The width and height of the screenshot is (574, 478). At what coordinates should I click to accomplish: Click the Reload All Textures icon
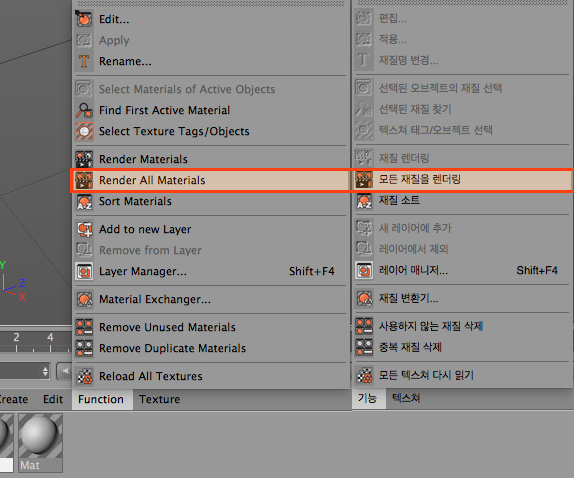pyautogui.click(x=84, y=376)
